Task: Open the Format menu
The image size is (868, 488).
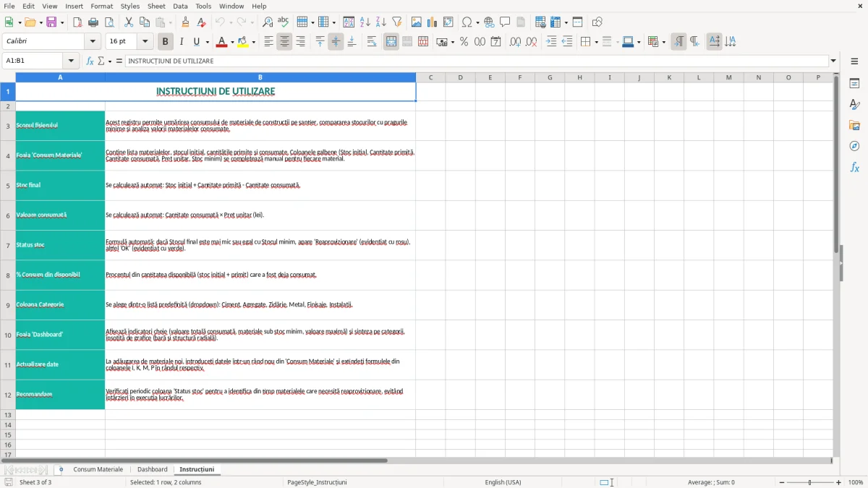Action: 101,6
